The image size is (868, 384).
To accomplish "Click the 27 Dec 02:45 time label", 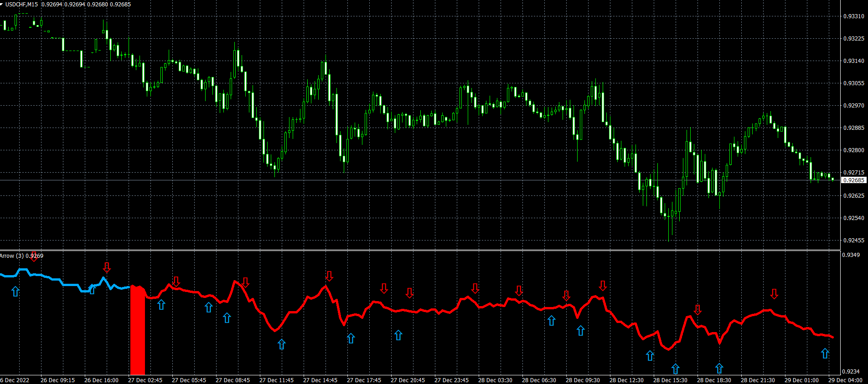I will coord(145,380).
